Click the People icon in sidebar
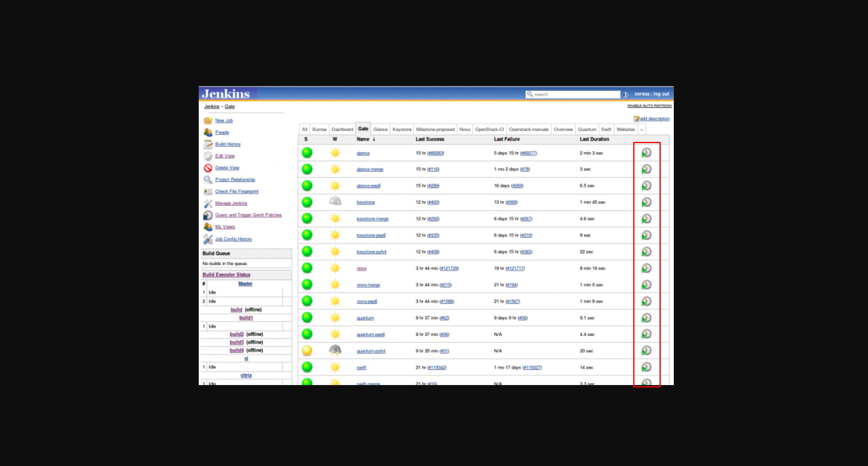868x466 pixels. [208, 132]
